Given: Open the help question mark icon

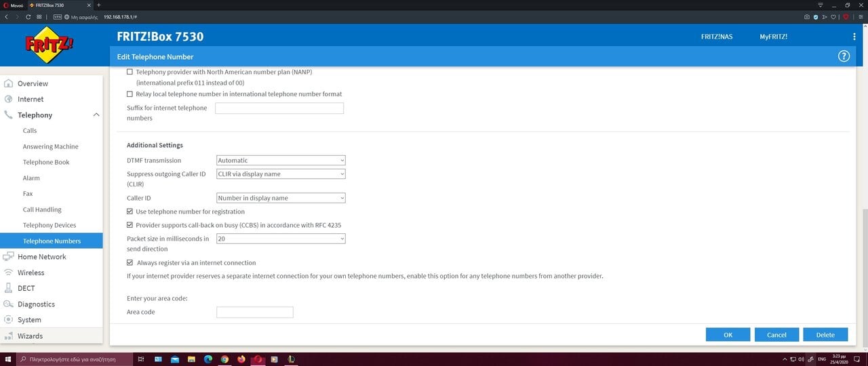Looking at the screenshot, I should [x=844, y=56].
